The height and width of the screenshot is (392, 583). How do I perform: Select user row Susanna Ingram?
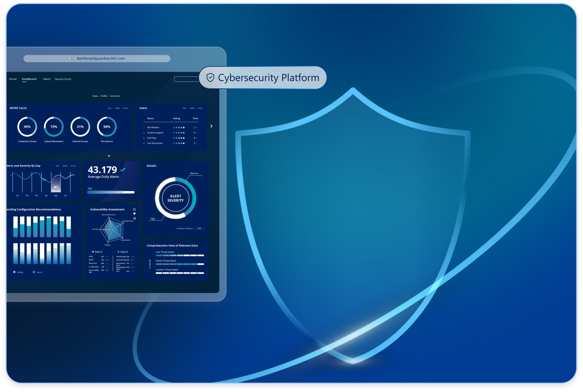[x=171, y=133]
